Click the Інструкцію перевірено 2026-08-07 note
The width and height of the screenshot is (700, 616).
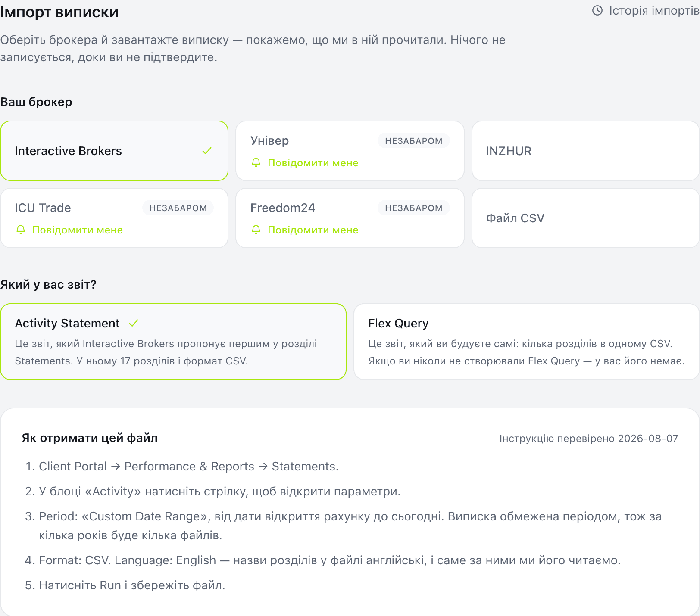(x=589, y=439)
